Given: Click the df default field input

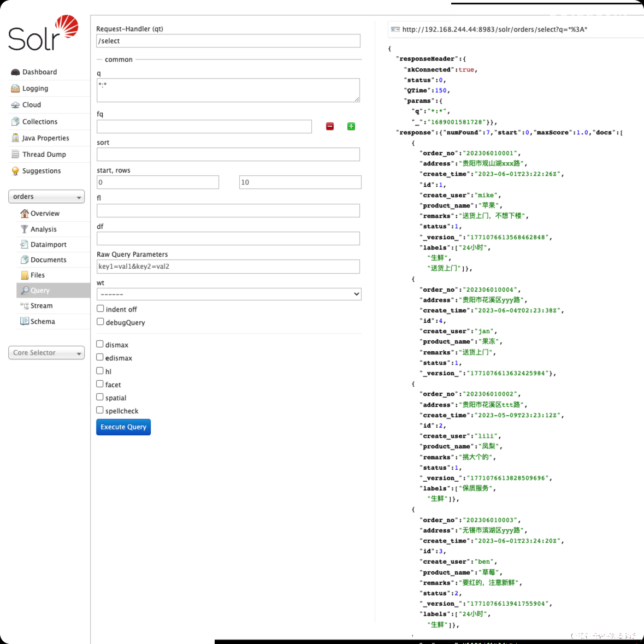Looking at the screenshot, I should (x=228, y=239).
